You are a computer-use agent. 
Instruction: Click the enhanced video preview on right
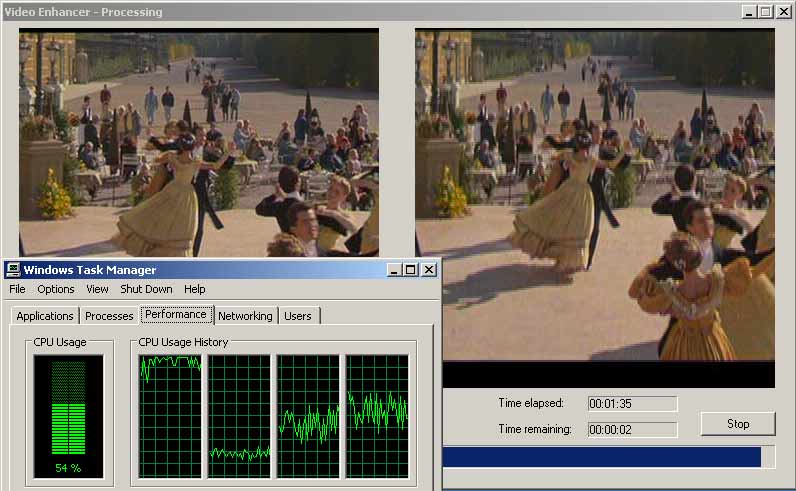click(x=595, y=208)
